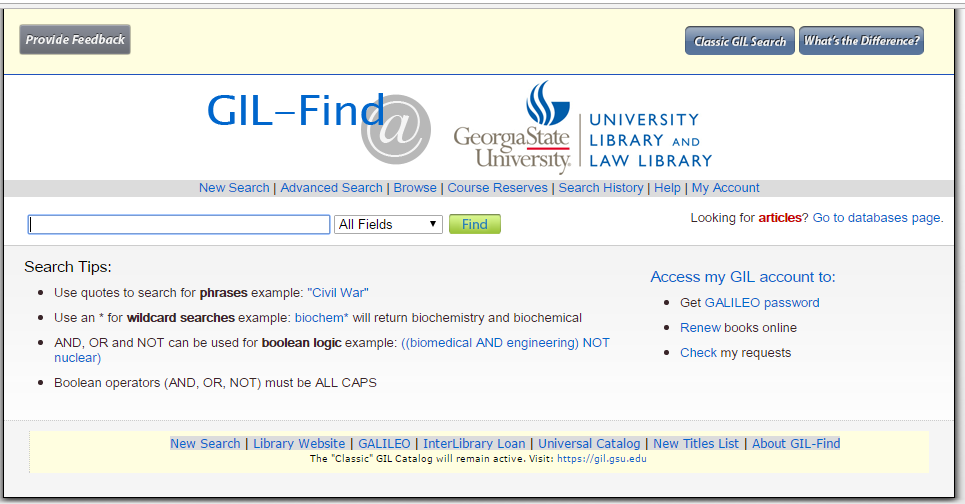Viewport: 965px width, 504px height.
Task: Go to Advanced Search
Action: click(331, 188)
